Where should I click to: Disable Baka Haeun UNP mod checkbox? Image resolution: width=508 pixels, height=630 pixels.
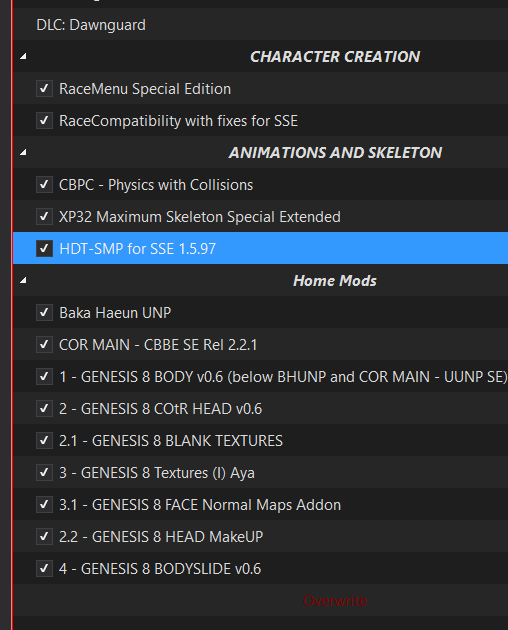point(44,312)
